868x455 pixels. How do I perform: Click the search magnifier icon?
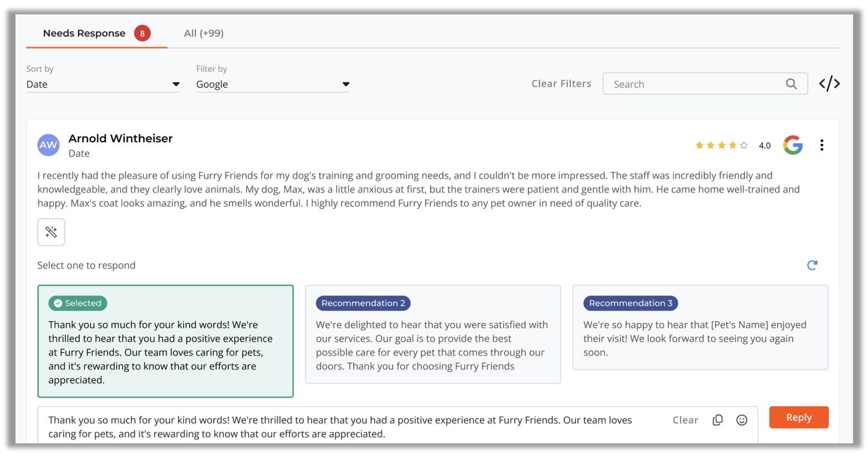tap(791, 84)
